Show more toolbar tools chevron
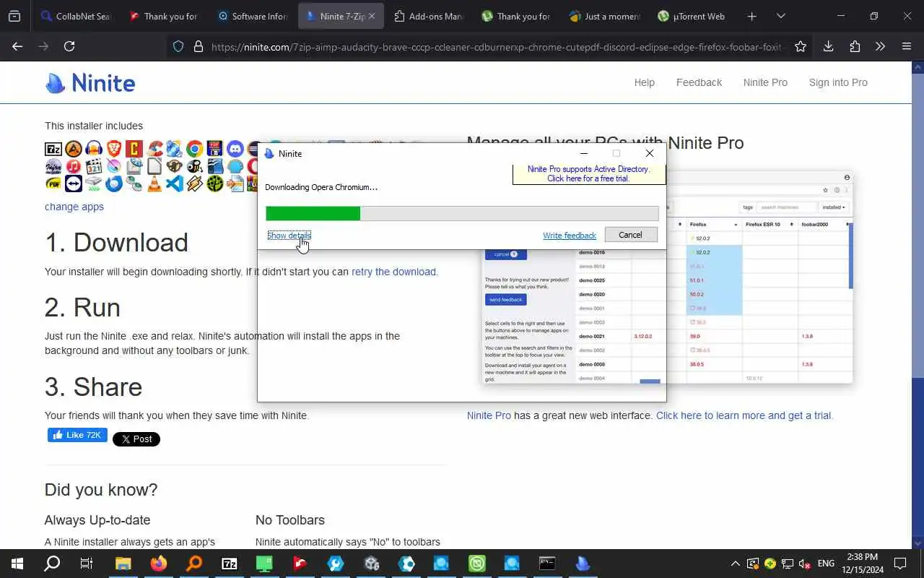The height and width of the screenshot is (578, 924). point(880,46)
